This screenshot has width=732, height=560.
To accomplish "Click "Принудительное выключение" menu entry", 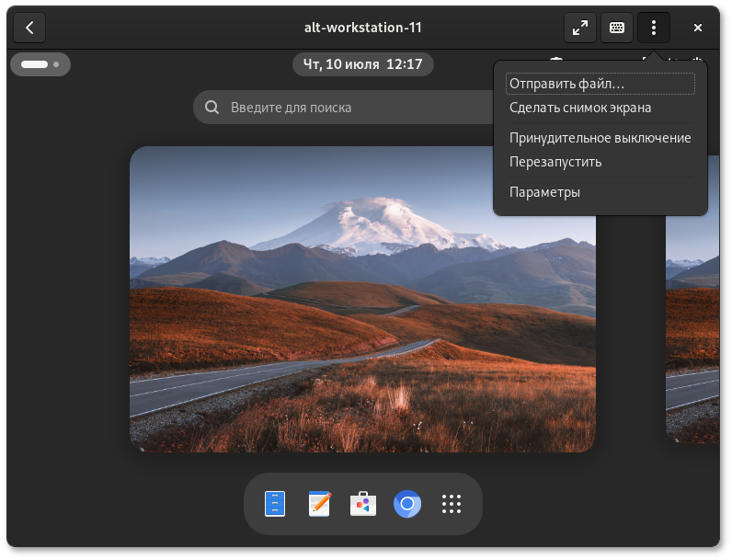I will [x=600, y=138].
